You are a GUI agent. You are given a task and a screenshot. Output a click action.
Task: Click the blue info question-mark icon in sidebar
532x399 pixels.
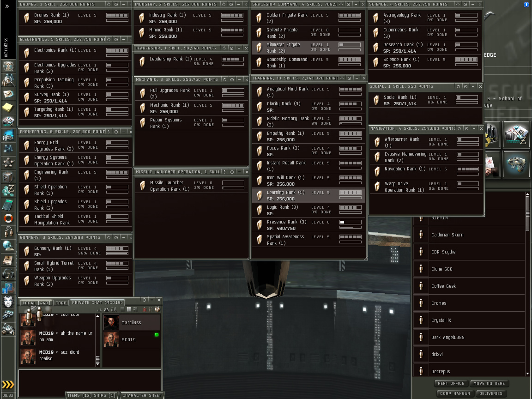pyautogui.click(x=8, y=288)
